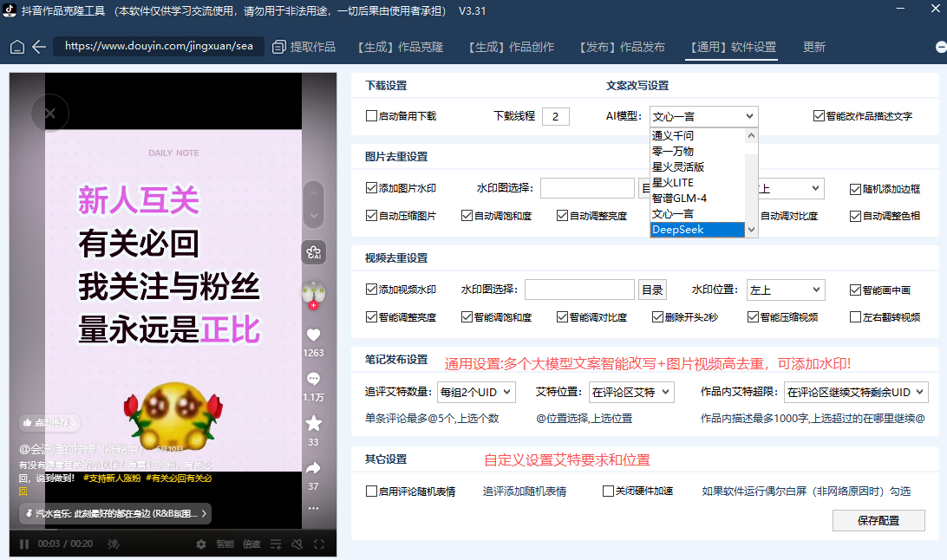This screenshot has height=560, width=947.
Task: Click the 下载线程 number field
Action: point(556,116)
